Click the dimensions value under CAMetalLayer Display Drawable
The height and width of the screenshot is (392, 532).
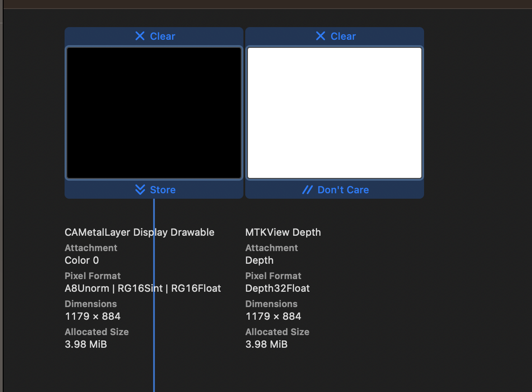tap(93, 317)
